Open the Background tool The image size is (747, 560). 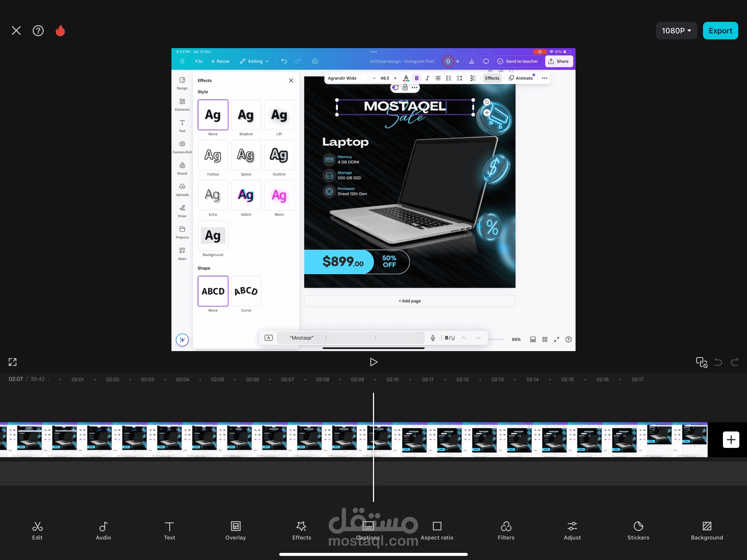click(x=707, y=531)
